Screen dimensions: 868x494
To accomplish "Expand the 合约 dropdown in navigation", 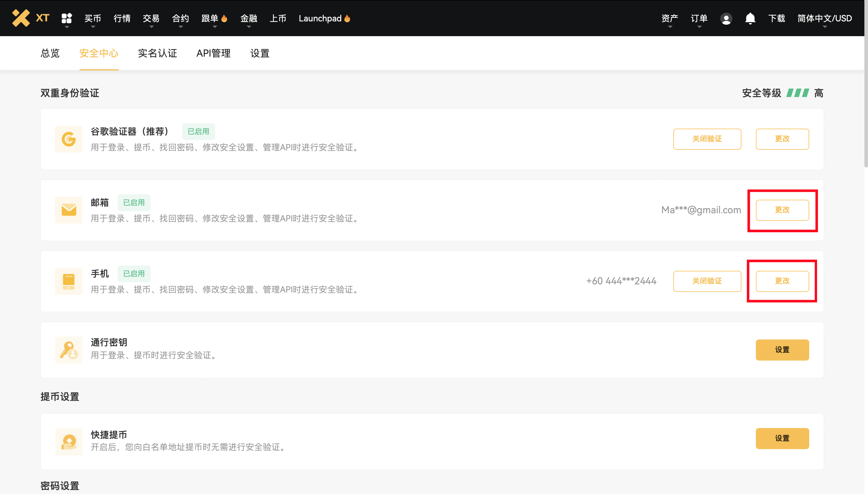I will click(x=180, y=18).
